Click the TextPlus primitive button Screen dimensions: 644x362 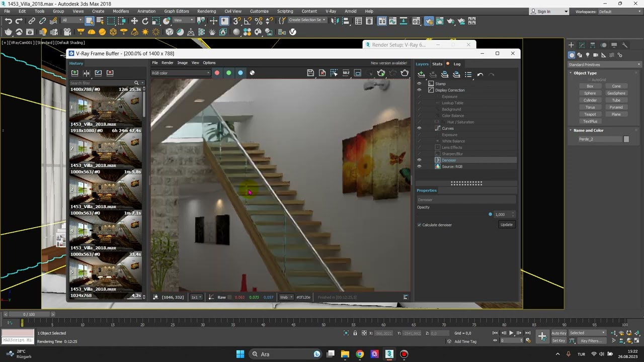click(x=590, y=121)
